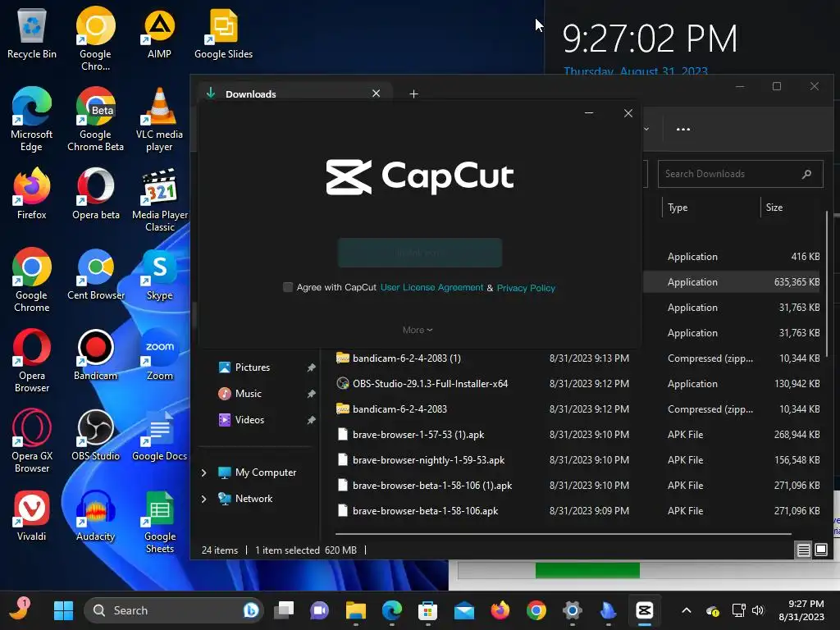Open Task View from taskbar

point(284,610)
